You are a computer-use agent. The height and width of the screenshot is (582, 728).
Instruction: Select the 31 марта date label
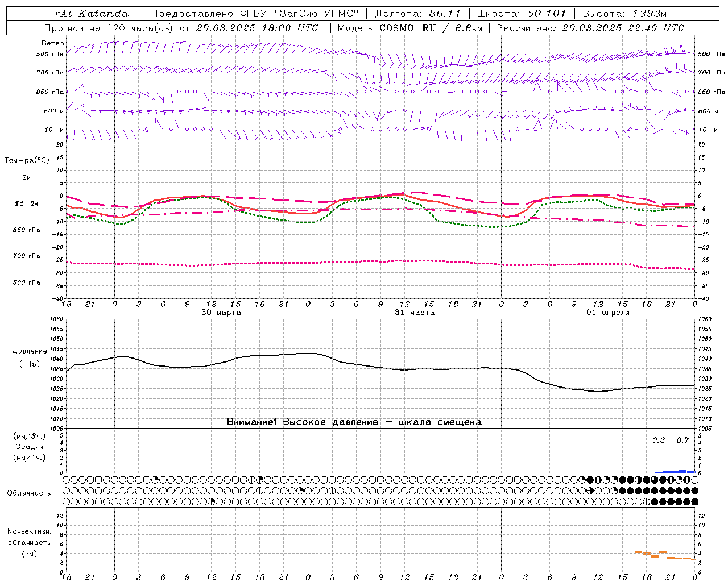tap(415, 312)
